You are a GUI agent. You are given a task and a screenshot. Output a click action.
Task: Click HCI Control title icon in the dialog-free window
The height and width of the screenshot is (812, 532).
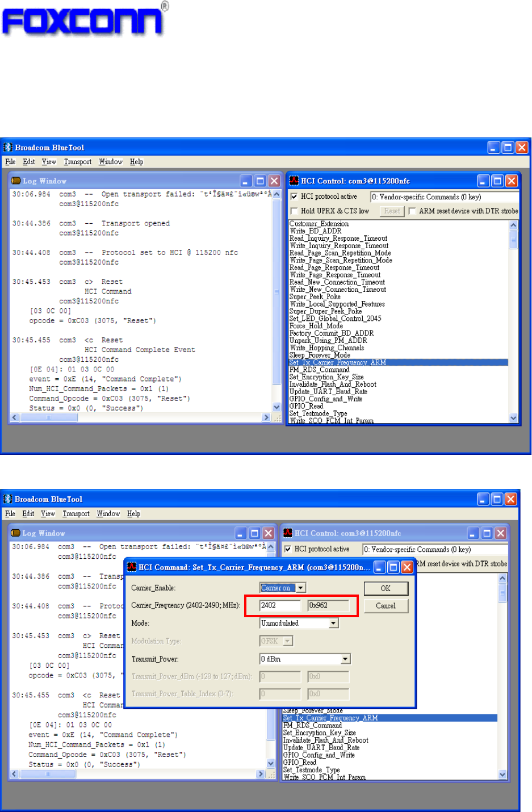(294, 181)
